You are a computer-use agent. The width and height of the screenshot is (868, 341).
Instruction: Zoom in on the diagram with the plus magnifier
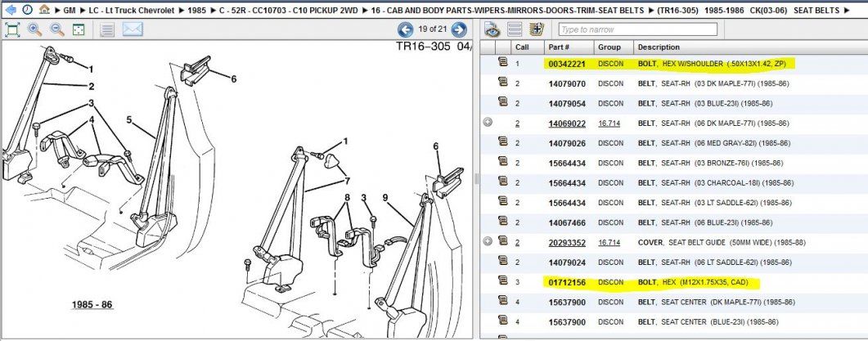(35, 29)
